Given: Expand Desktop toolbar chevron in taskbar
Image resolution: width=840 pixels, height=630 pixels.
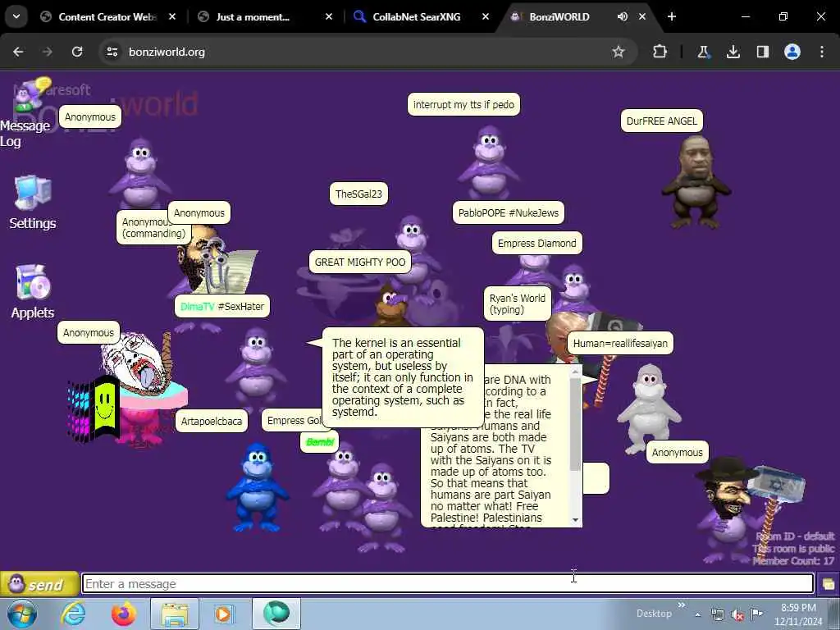Looking at the screenshot, I should click(x=682, y=605).
